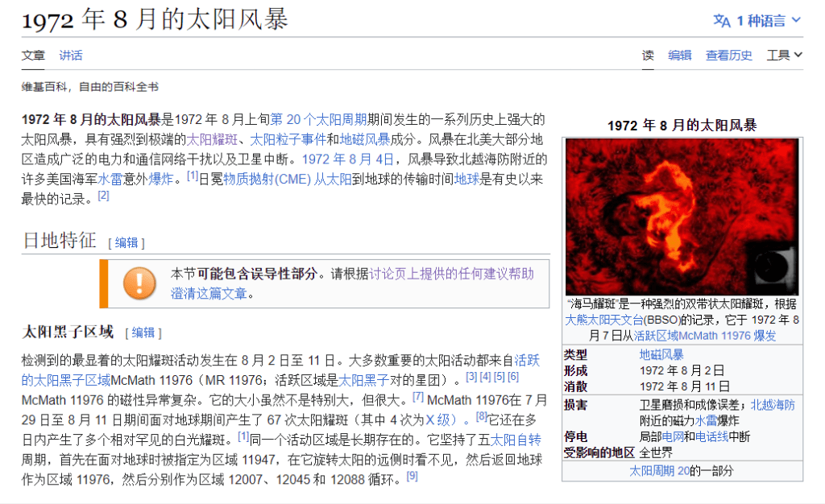Jump to reference [4] footnote
Screen dimensions: 825x504
(485, 377)
